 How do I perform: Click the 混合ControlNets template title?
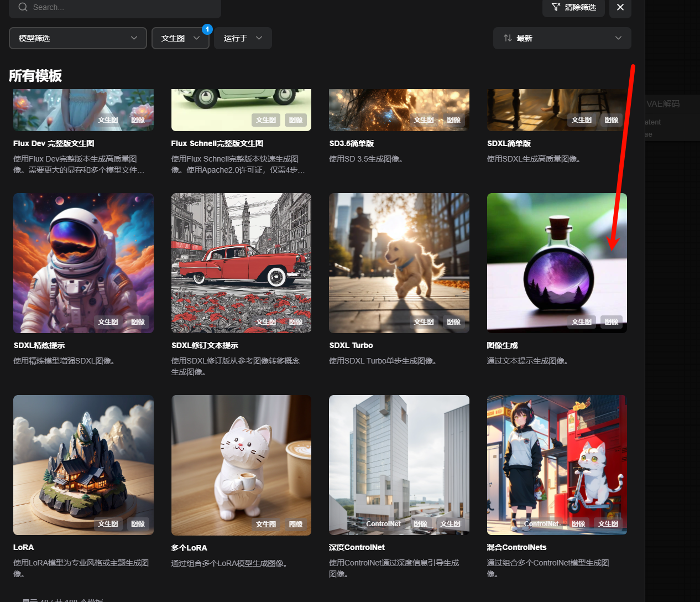(x=516, y=547)
